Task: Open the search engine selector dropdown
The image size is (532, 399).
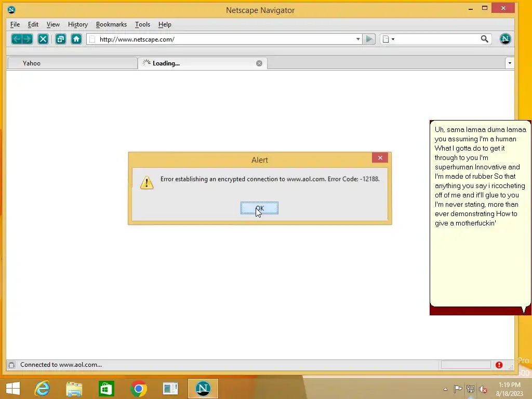Action: (x=388, y=39)
